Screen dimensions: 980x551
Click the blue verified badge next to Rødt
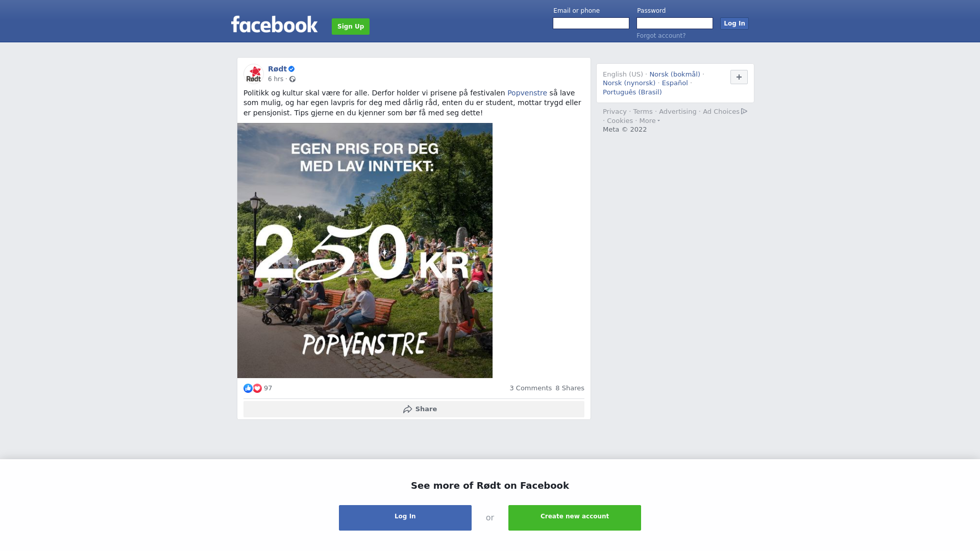291,69
